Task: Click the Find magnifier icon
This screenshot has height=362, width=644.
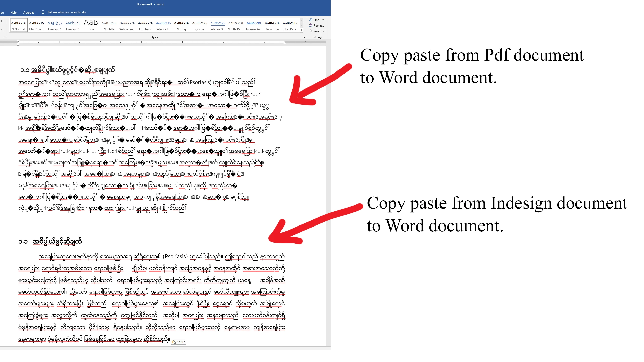Action: (x=311, y=20)
